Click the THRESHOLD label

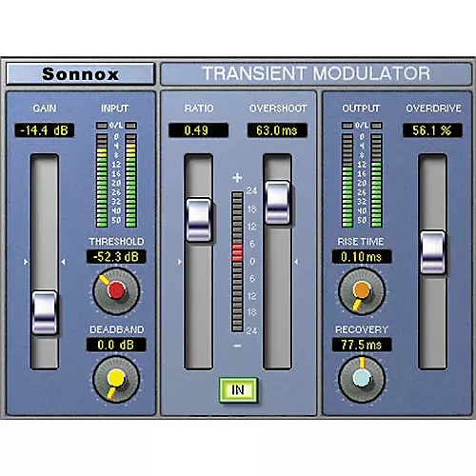click(116, 242)
